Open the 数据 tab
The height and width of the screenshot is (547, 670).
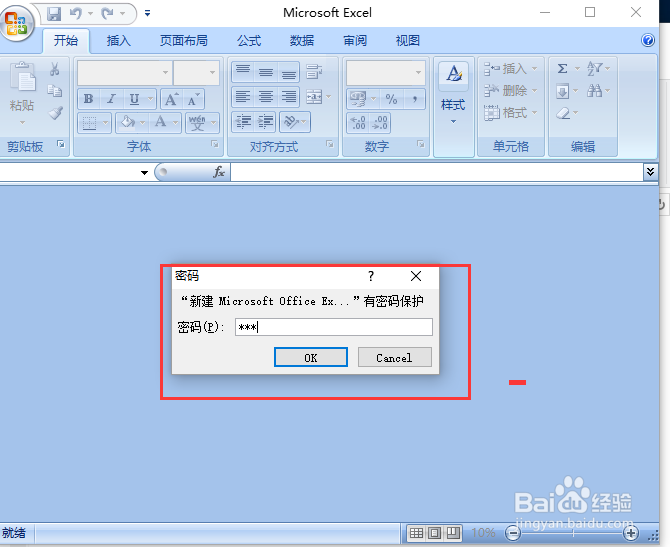click(x=302, y=41)
